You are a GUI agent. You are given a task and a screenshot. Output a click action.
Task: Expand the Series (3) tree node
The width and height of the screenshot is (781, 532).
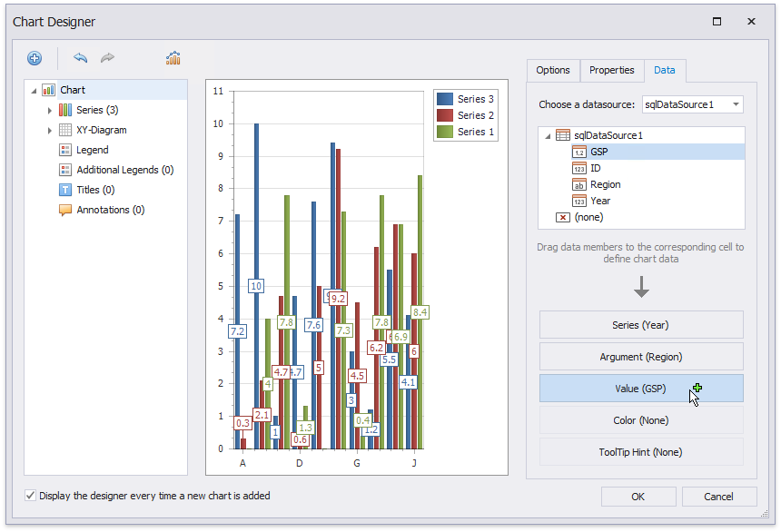(50, 111)
